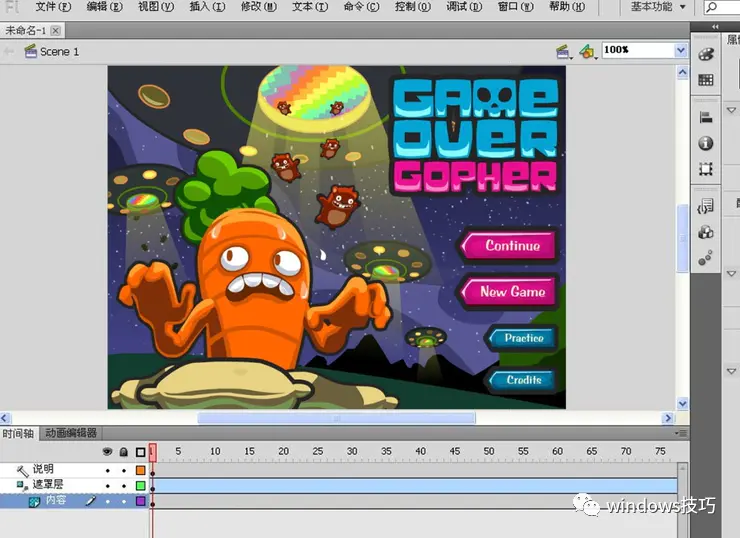Open the Color panel palette icon
This screenshot has width=740, height=538.
pyautogui.click(x=706, y=54)
